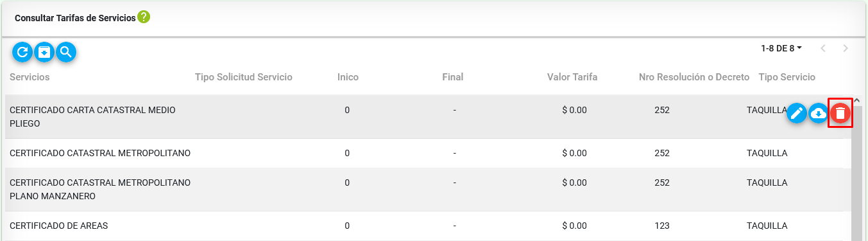Delete the row with the red trash icon
This screenshot has height=241, width=868.
click(840, 114)
